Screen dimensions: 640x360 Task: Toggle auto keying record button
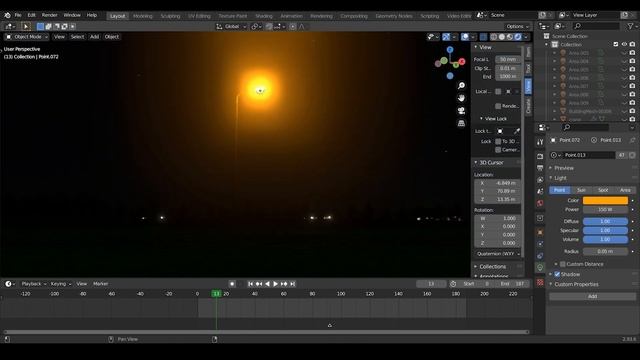[232, 284]
